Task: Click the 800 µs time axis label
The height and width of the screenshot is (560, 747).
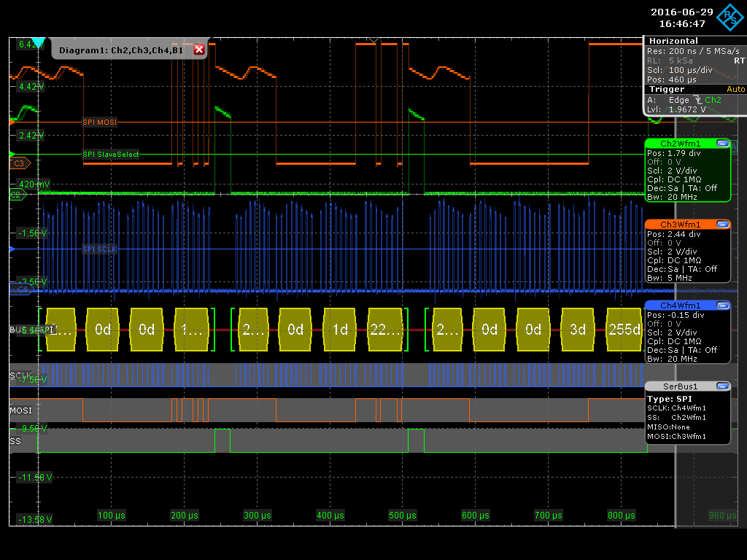Action: [622, 516]
